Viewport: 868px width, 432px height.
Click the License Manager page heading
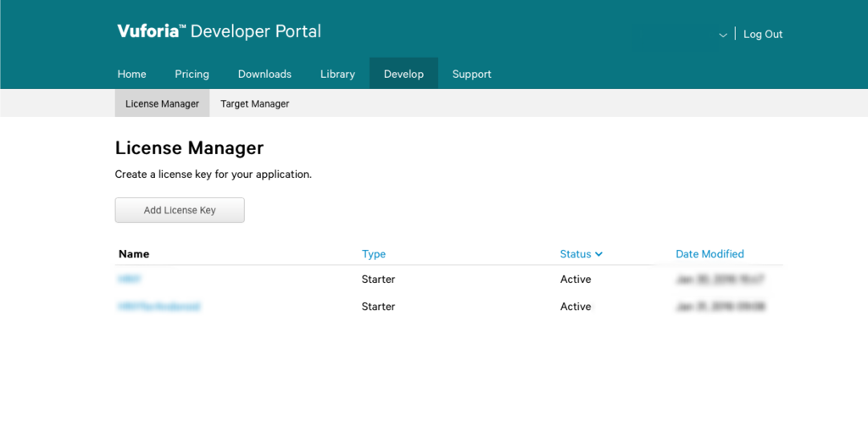coord(189,148)
